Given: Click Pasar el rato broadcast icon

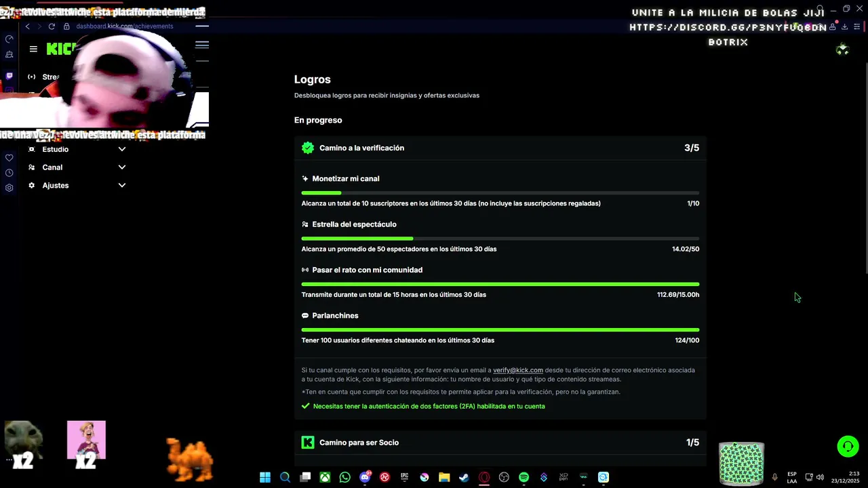Looking at the screenshot, I should pyautogui.click(x=305, y=270).
